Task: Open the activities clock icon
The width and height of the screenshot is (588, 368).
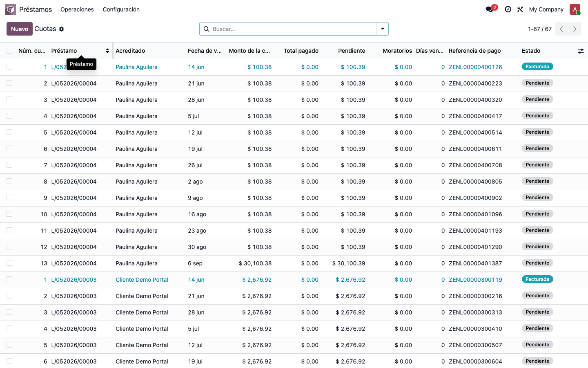Action: 508,9
